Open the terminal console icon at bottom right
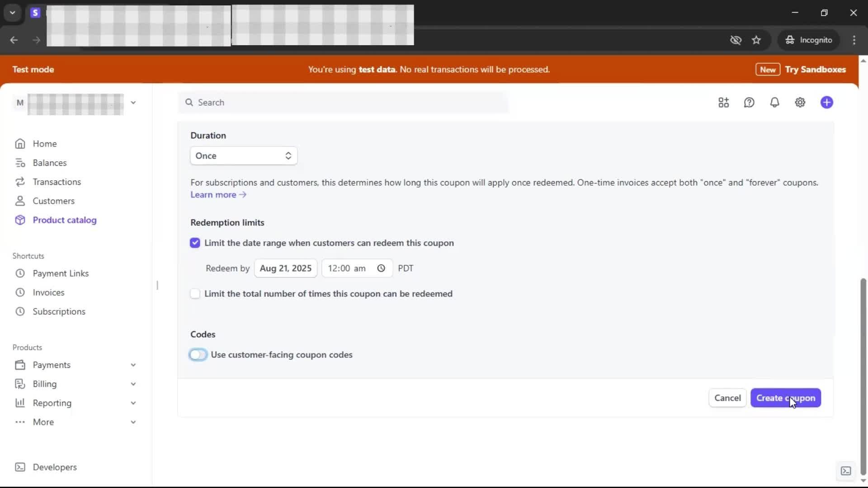 pos(845,471)
